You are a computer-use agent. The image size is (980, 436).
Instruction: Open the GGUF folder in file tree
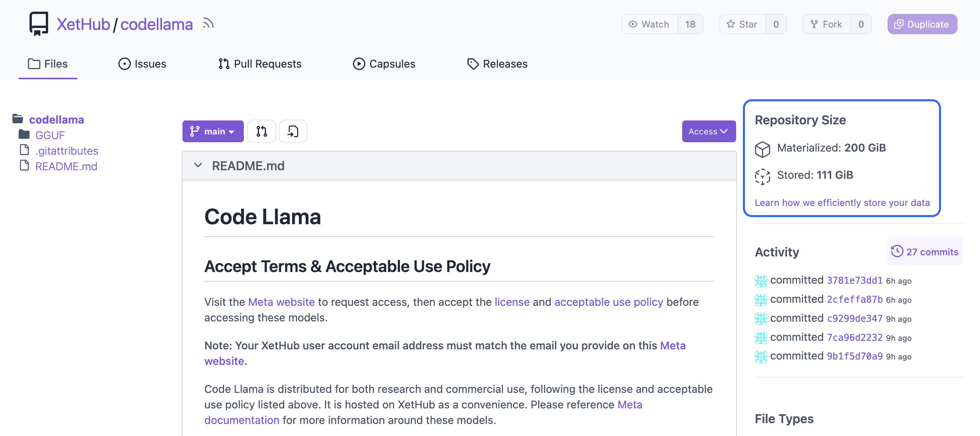[x=50, y=135]
